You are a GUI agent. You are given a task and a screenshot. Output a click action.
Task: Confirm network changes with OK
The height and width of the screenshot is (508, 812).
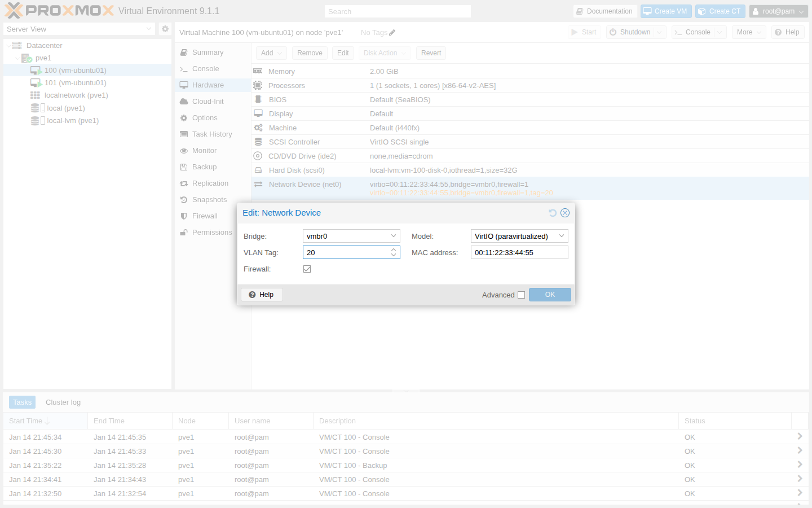coord(550,294)
